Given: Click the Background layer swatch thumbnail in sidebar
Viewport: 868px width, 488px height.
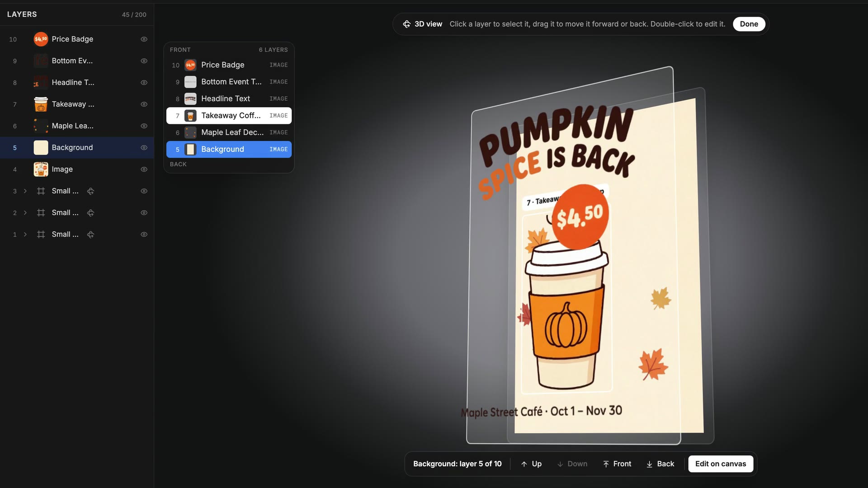Looking at the screenshot, I should tap(41, 148).
